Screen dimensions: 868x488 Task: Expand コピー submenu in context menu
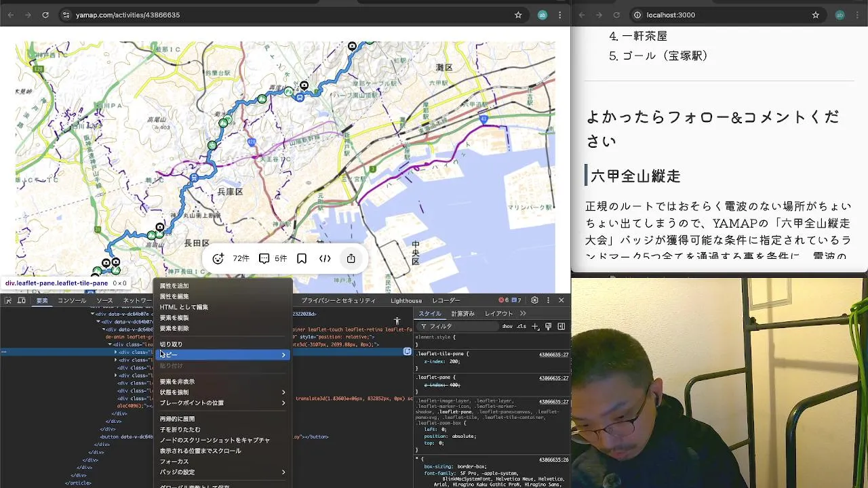(x=223, y=354)
